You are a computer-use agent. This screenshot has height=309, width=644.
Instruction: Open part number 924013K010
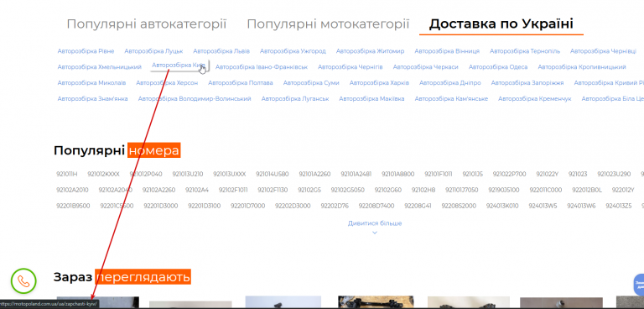click(x=503, y=206)
